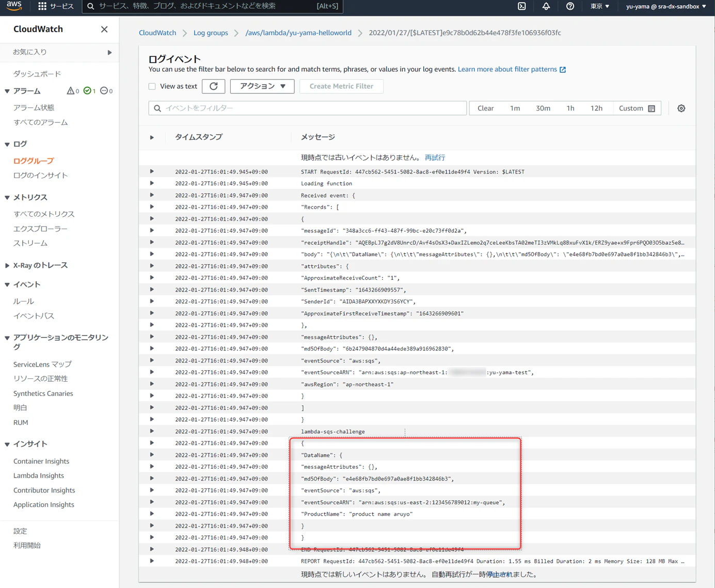Viewport: 715px width, 588px height.
Task: Expand the Loading function log row
Action: (x=152, y=183)
